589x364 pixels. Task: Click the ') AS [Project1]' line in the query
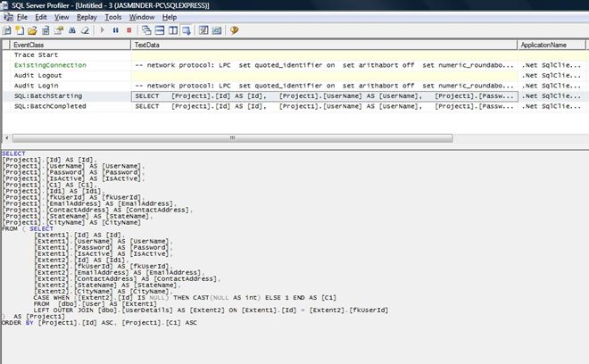(x=33, y=317)
